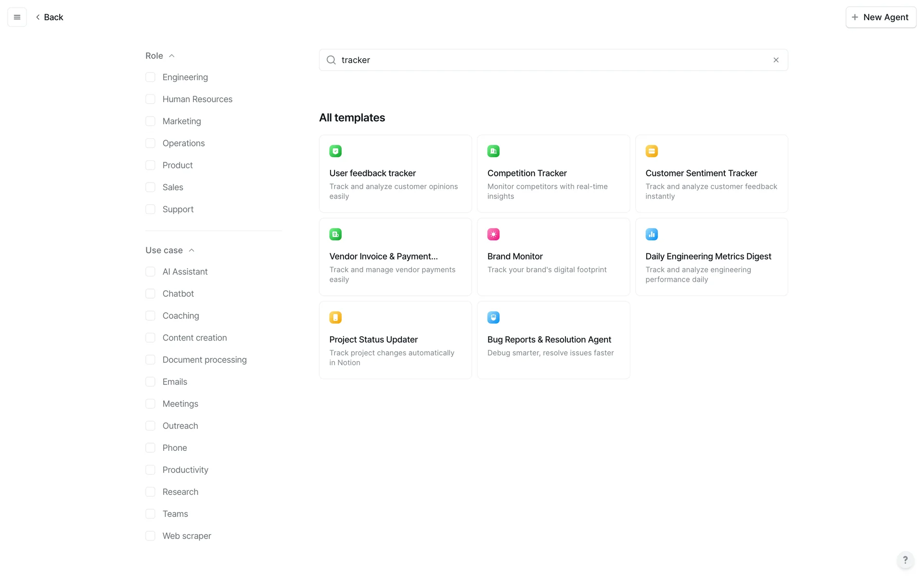Click the pink Brand Monitor icon
This screenshot has height=578, width=924.
tap(493, 235)
